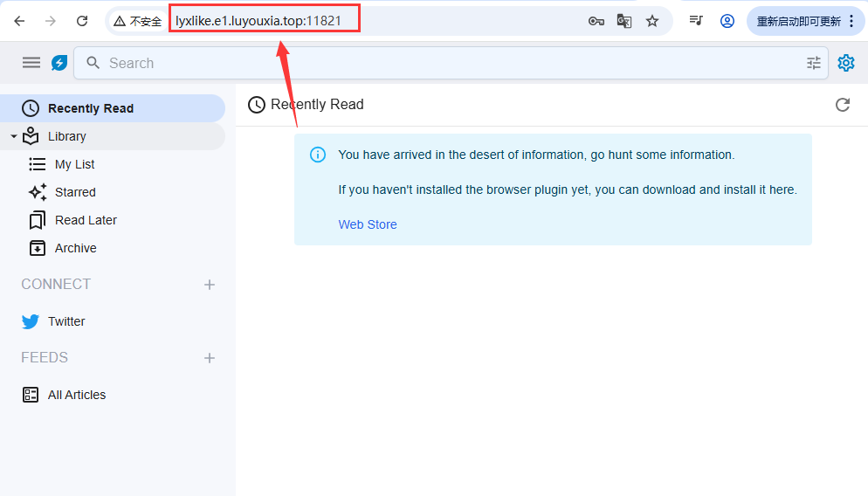Collapse the Library section arrow
Viewport: 868px width, 496px height.
pos(14,135)
